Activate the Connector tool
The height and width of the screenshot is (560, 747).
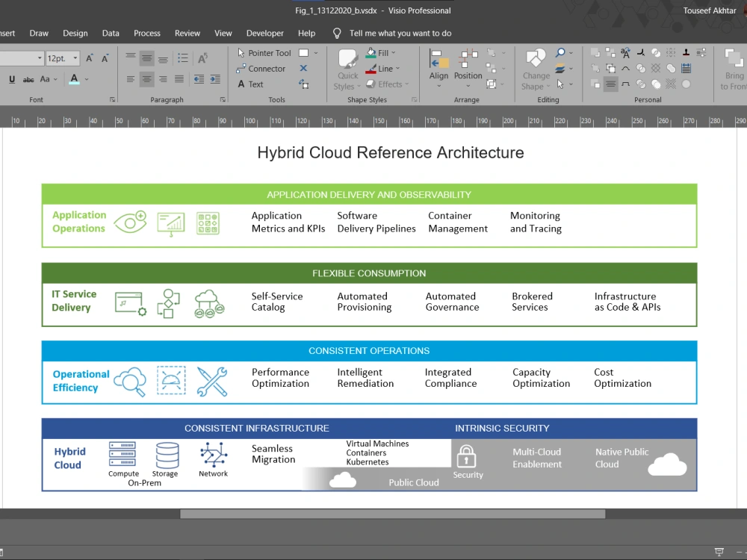[x=261, y=69]
